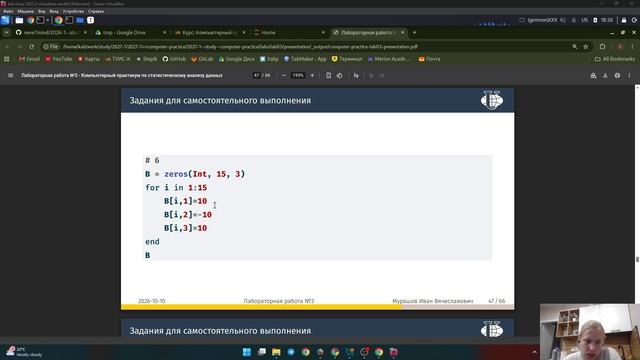640x360 pixels.
Task: Click the weather widget on Windows taskbar
Action: click(x=24, y=352)
